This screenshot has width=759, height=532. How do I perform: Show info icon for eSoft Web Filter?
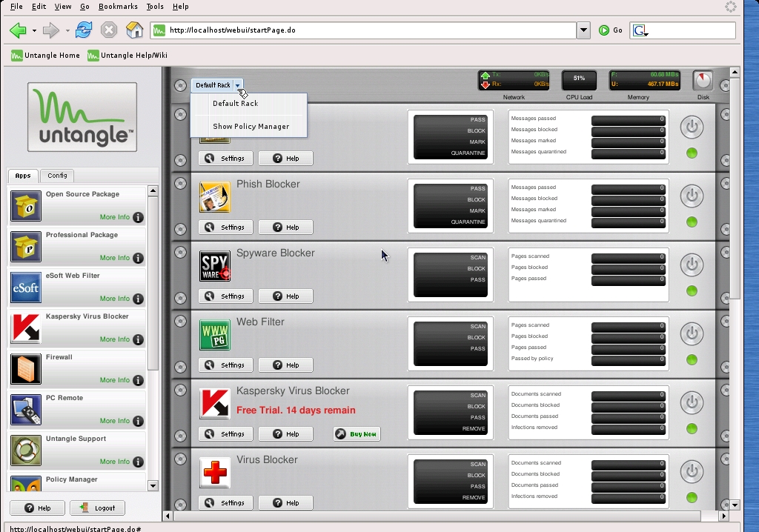(139, 299)
